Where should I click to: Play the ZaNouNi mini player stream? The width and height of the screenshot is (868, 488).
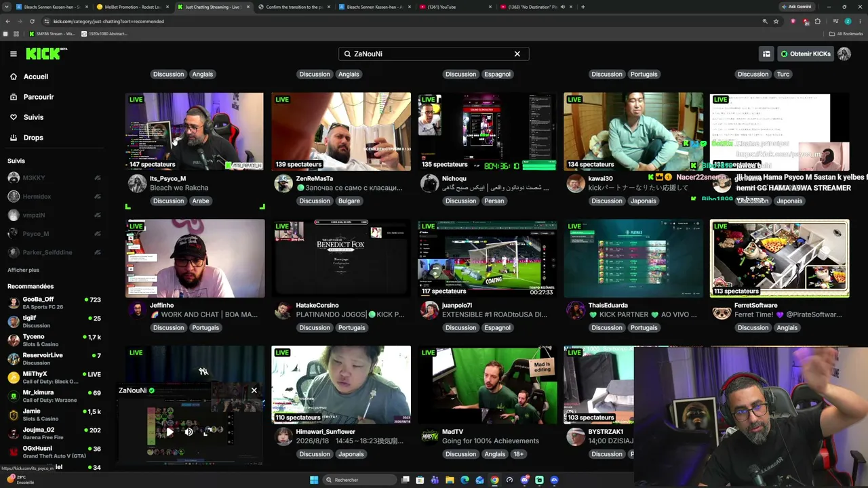pos(170,432)
